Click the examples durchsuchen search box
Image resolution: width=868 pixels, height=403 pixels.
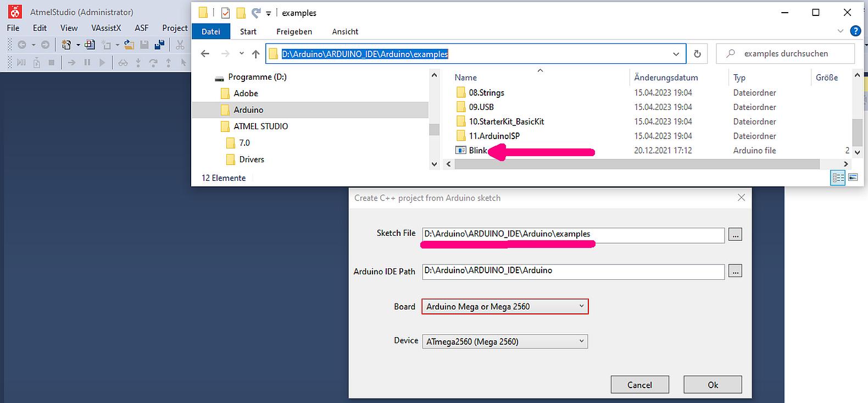tap(786, 53)
